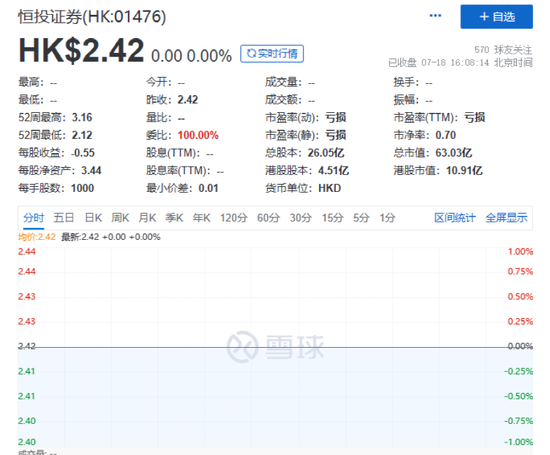Click the 货币单位 value HKD
Viewport: 550px width, 455px height.
[x=329, y=188]
